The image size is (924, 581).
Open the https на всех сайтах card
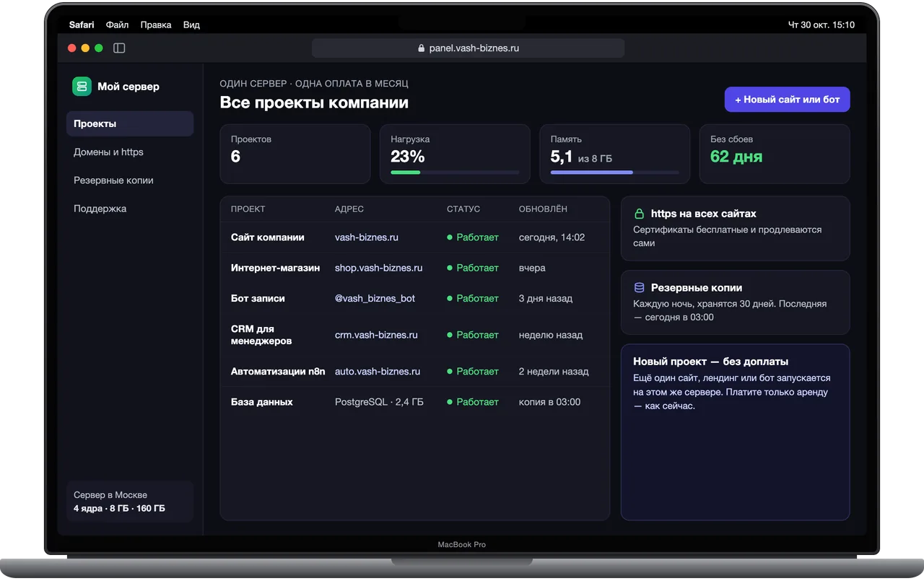(736, 228)
